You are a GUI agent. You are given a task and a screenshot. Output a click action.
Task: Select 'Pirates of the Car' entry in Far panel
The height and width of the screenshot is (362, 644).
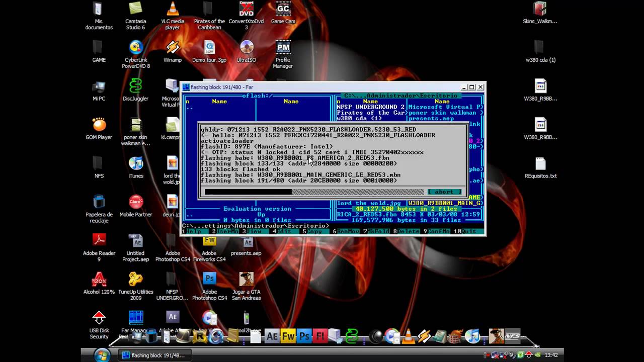coord(371,113)
